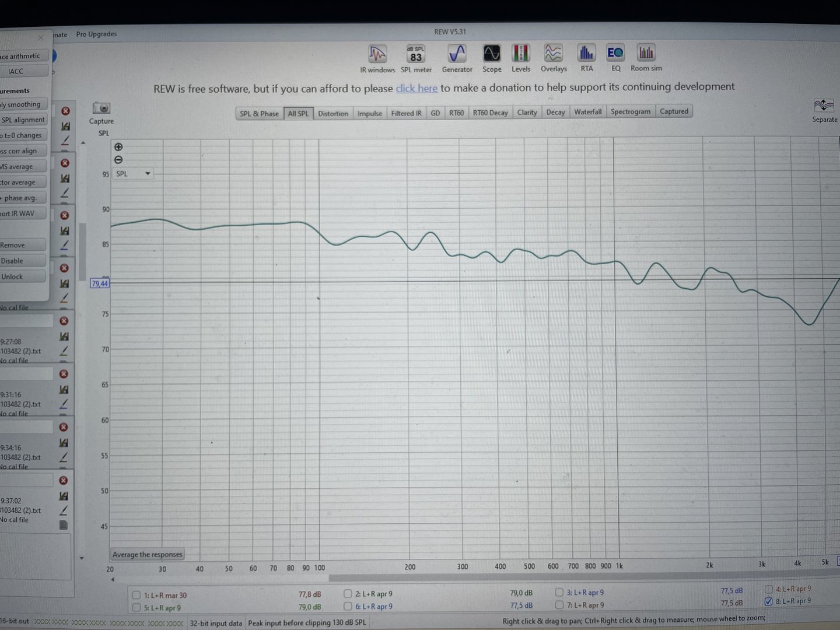Click the Remove button in popup
The width and height of the screenshot is (840, 630).
click(x=23, y=245)
